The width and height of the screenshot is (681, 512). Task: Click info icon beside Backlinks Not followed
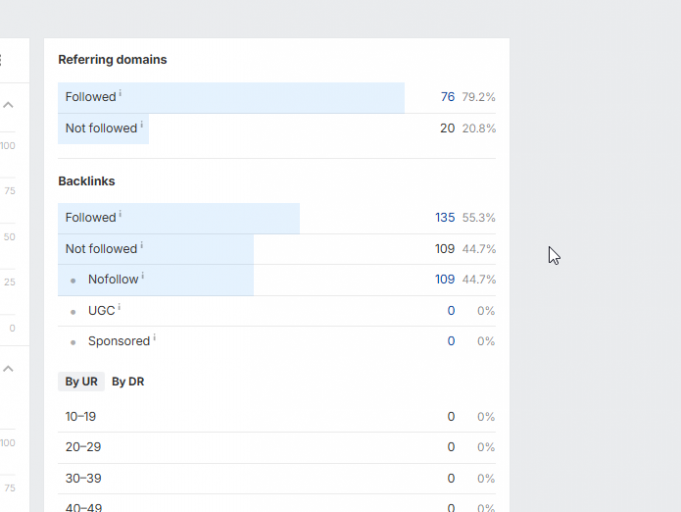142,245
